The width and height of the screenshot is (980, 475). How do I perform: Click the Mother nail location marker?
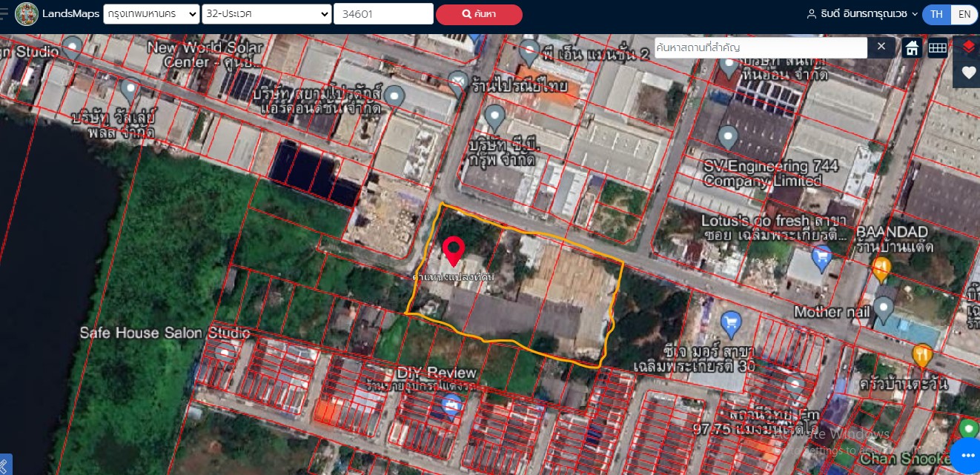click(883, 308)
